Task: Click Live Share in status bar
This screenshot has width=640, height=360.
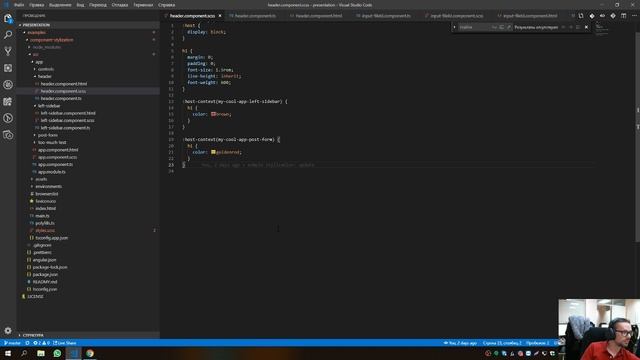Action: 64,343
